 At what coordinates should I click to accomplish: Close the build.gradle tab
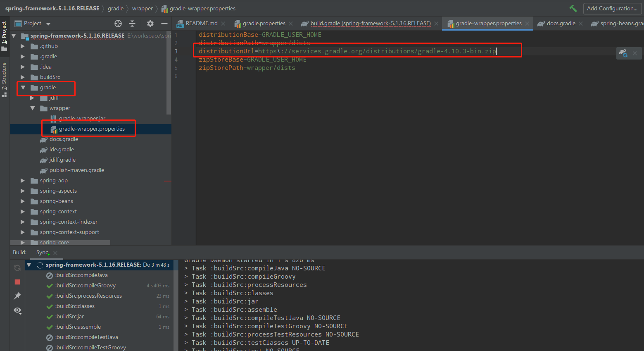click(436, 24)
